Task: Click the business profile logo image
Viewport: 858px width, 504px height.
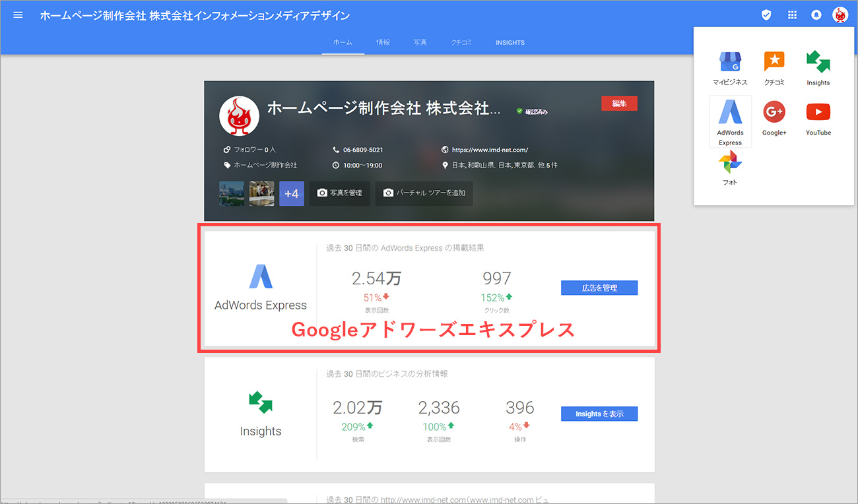Action: (239, 116)
